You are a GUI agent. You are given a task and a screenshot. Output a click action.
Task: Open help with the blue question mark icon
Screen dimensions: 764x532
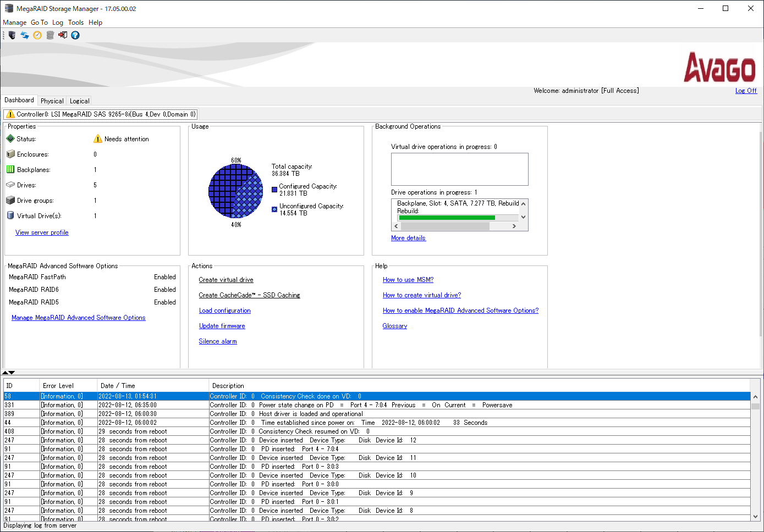[x=75, y=35]
